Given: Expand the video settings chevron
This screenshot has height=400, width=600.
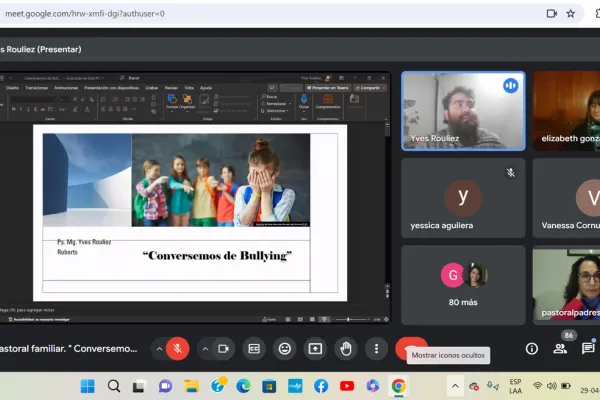Looking at the screenshot, I should (205, 349).
